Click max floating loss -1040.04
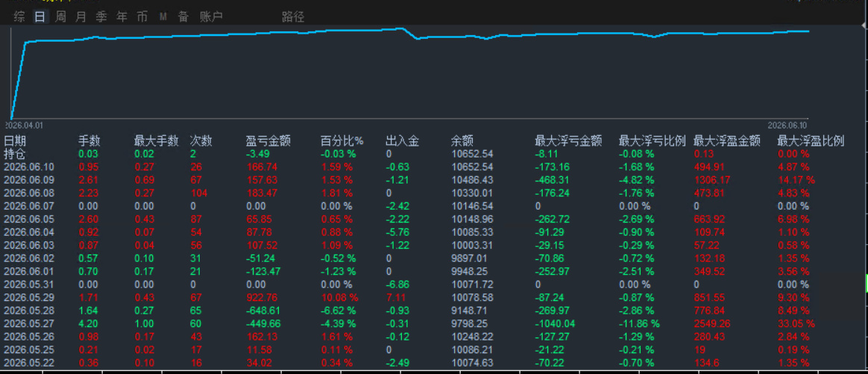868x374 pixels. click(x=556, y=323)
